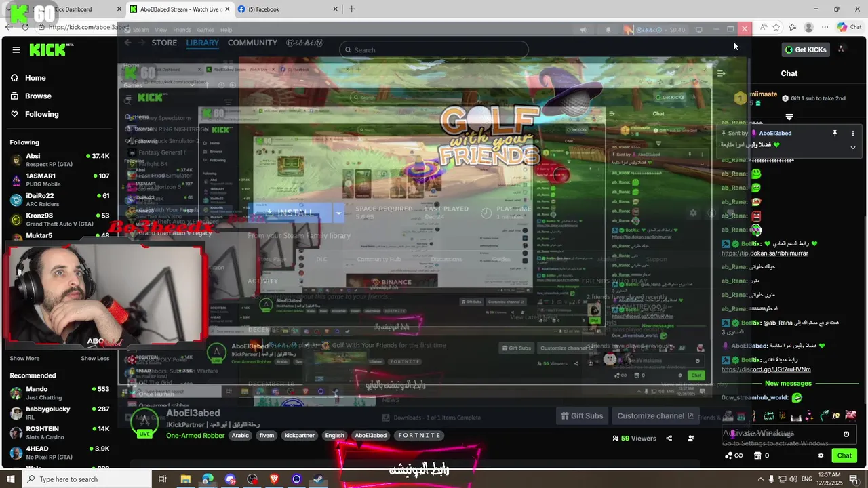
Task: Click the Windows taskbar search box
Action: 86,479
